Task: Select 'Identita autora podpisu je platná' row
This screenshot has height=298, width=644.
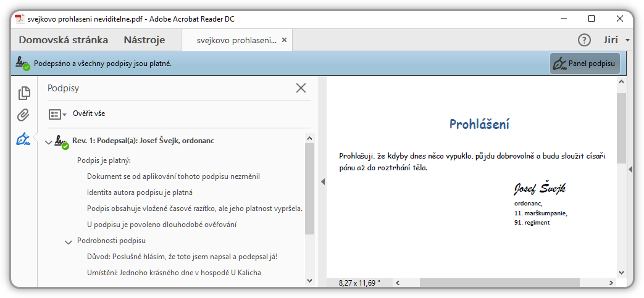Action: click(140, 192)
